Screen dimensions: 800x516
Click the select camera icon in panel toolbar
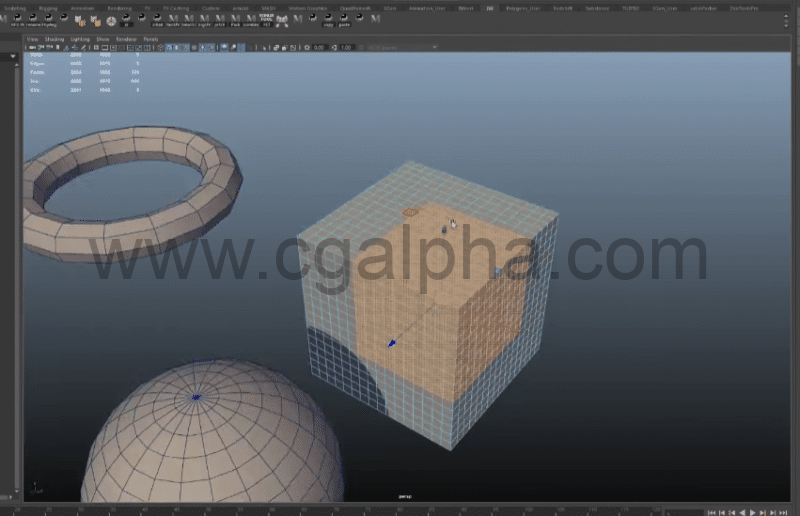(34, 47)
